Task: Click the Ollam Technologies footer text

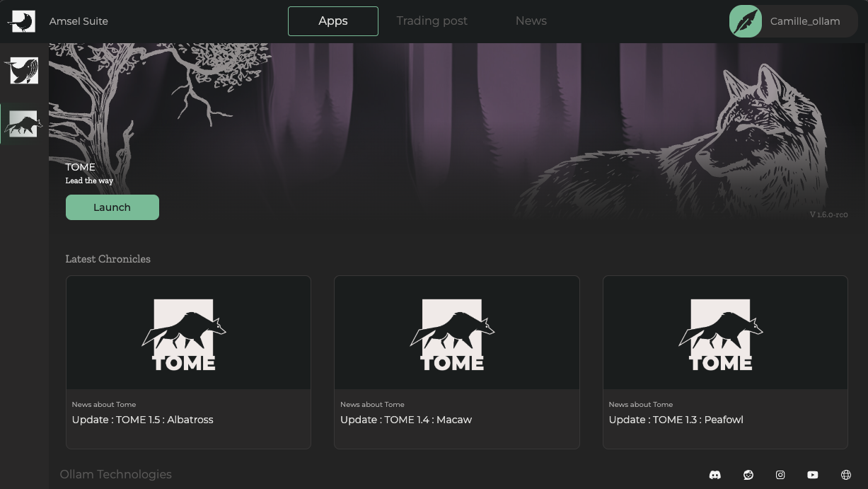Action: click(x=115, y=474)
